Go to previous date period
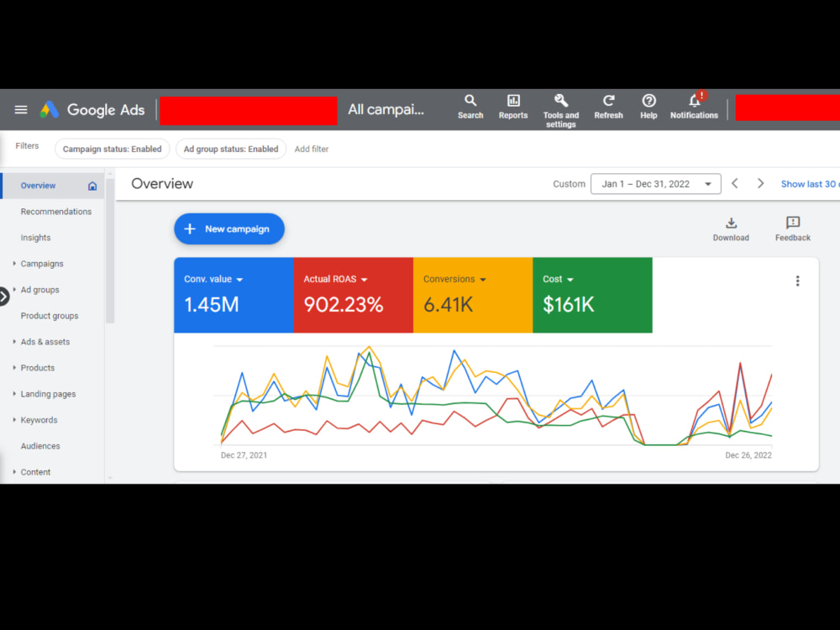 (x=735, y=184)
